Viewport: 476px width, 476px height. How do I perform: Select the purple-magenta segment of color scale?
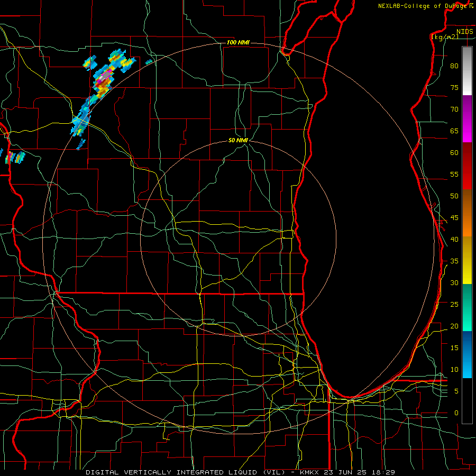tap(467, 118)
